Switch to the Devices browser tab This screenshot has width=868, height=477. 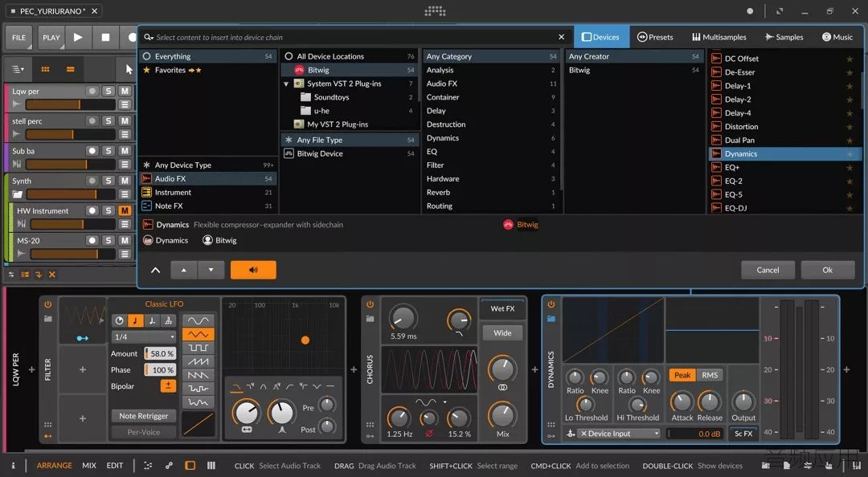601,37
